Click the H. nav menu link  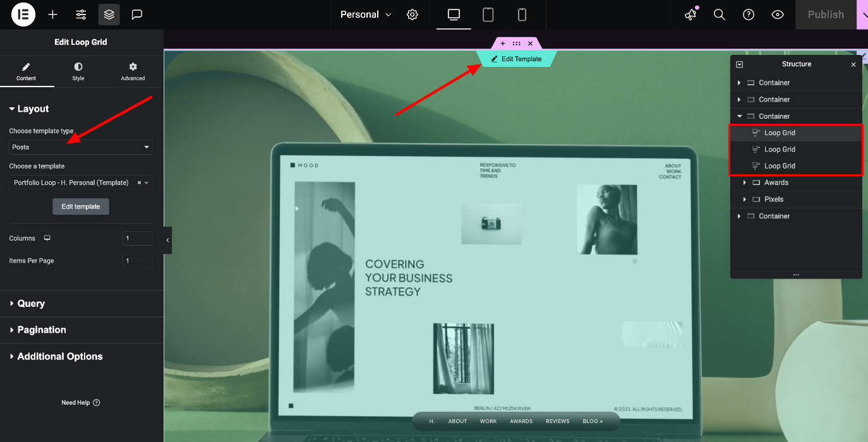(x=432, y=421)
